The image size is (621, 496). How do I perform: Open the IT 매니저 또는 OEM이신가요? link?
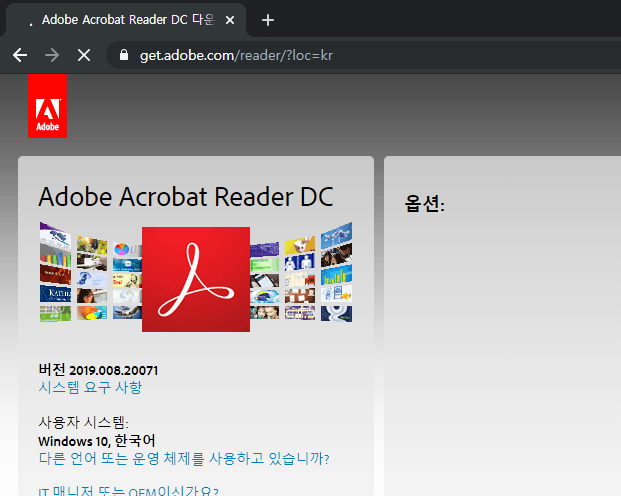(x=128, y=491)
